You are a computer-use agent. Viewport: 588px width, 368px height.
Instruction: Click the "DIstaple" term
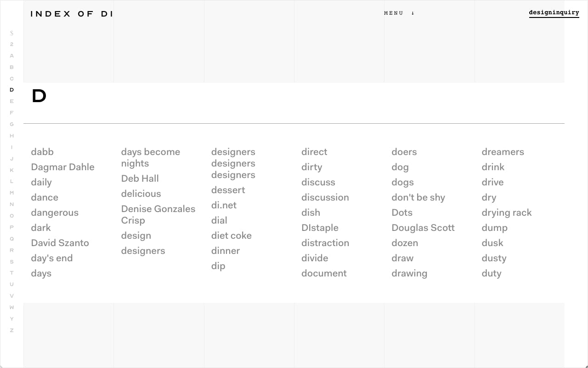(320, 228)
